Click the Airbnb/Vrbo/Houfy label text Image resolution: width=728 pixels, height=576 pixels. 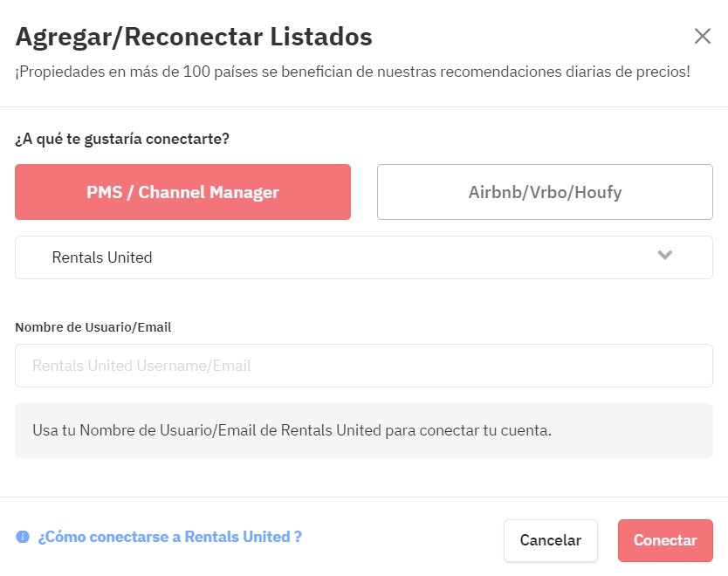(x=545, y=192)
